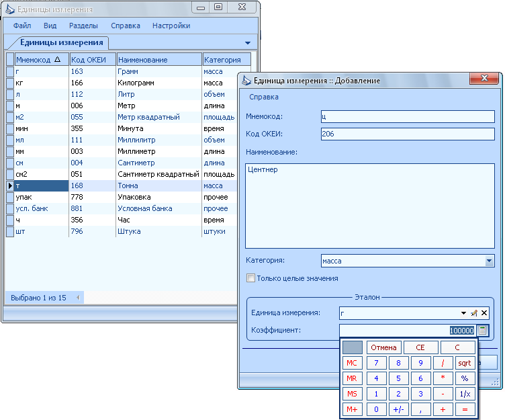Screen dimensions: 505x420
Task: Tick the row selector for the Литр row
Action: click(9, 94)
